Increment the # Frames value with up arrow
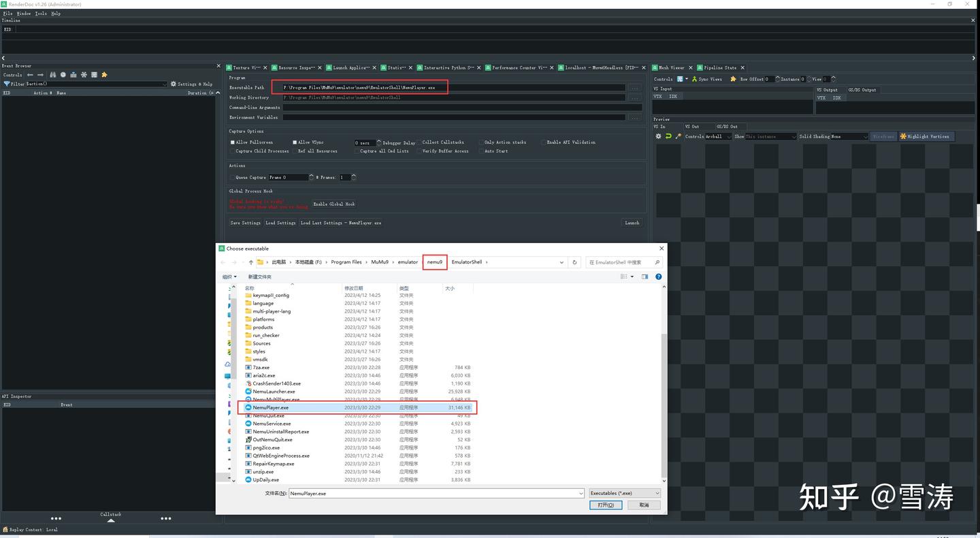 [354, 175]
